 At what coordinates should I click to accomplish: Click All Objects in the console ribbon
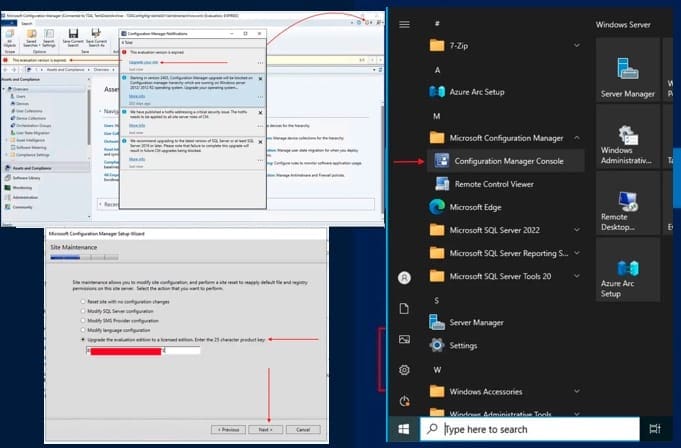10,38
